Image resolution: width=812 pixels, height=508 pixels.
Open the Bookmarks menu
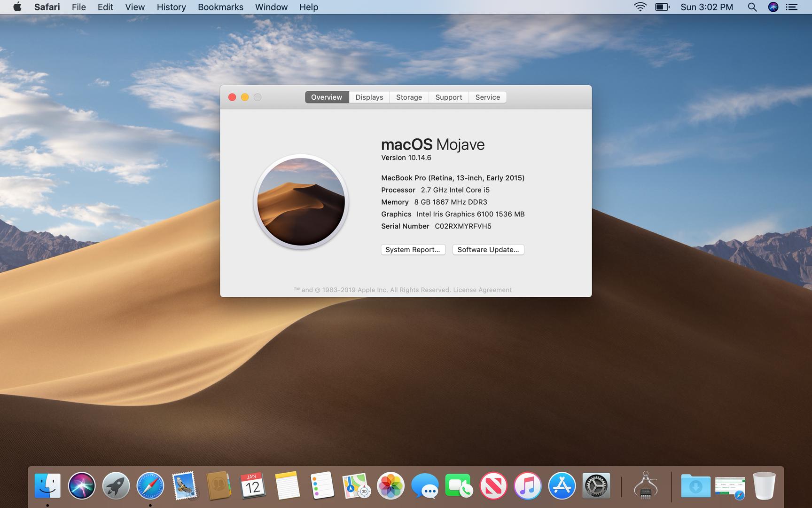220,7
